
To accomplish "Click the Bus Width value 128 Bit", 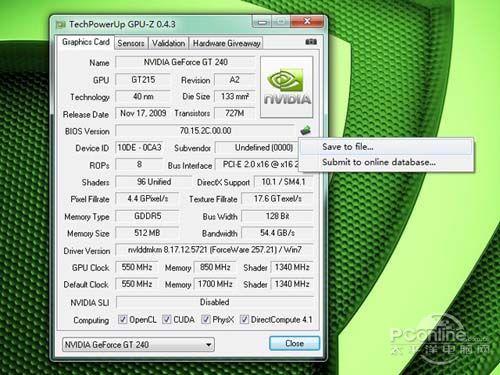I will pyautogui.click(x=277, y=216).
